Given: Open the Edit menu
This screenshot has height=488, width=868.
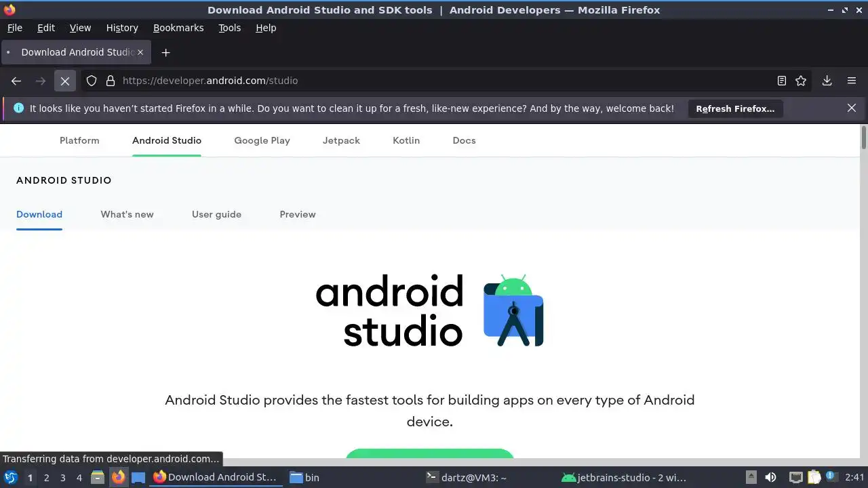Looking at the screenshot, I should coord(46,28).
